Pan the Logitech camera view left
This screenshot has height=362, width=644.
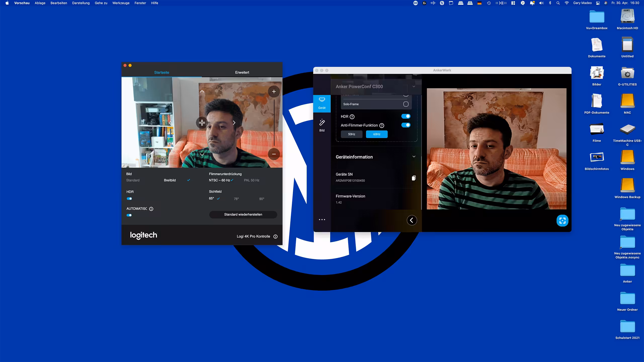(x=170, y=123)
